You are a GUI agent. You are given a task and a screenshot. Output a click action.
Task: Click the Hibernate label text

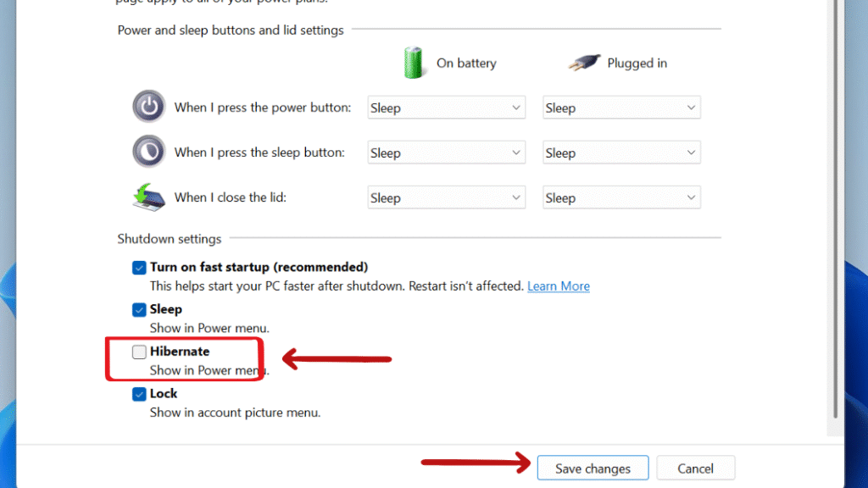[x=180, y=352]
